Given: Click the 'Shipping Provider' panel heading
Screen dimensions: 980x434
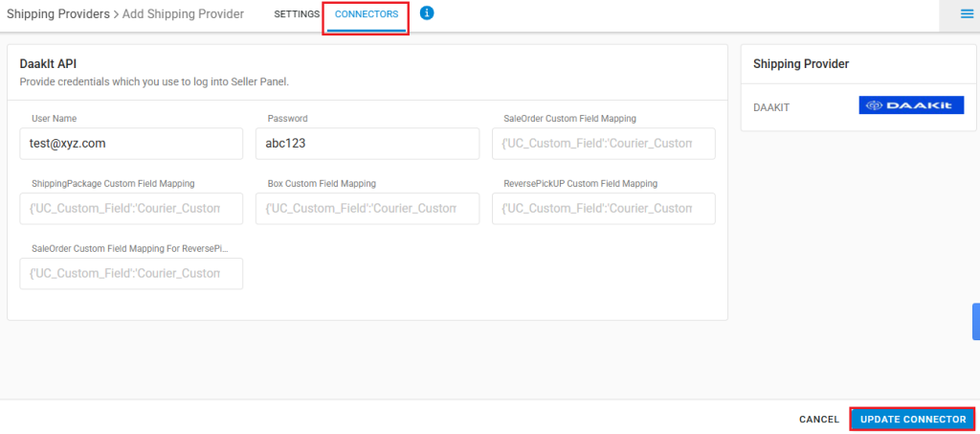Looking at the screenshot, I should (801, 64).
